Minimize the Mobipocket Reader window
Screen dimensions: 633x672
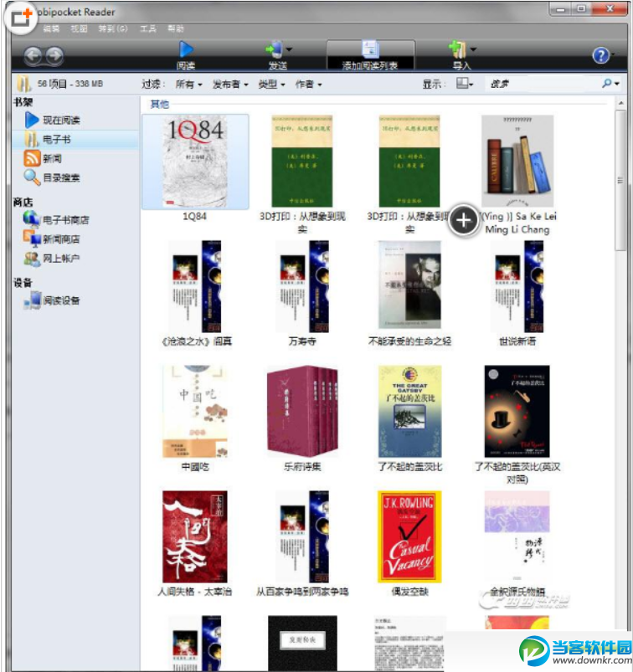[x=561, y=9]
